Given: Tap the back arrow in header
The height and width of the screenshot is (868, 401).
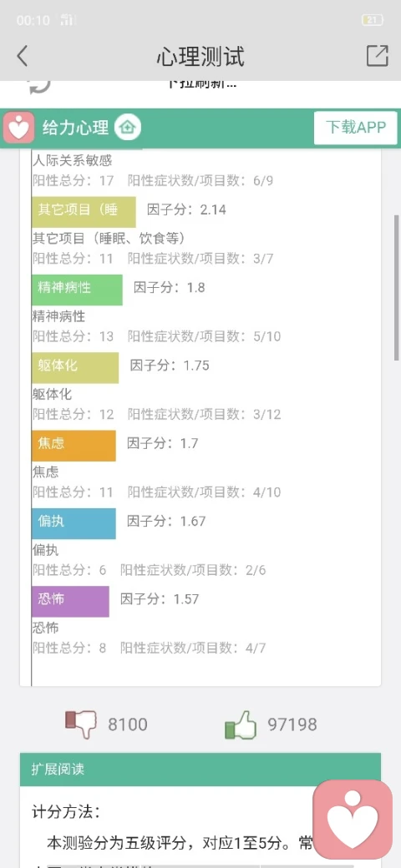Looking at the screenshot, I should pyautogui.click(x=23, y=56).
